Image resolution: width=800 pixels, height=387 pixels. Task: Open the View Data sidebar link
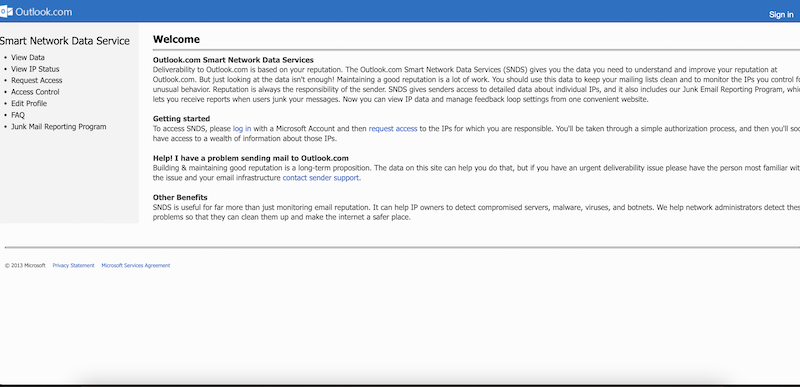coord(28,58)
